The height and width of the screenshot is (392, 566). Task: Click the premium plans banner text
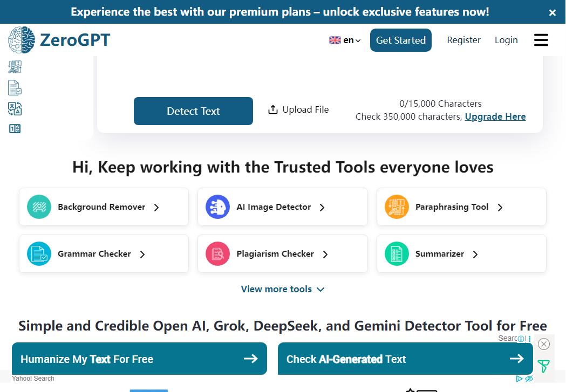tap(279, 12)
